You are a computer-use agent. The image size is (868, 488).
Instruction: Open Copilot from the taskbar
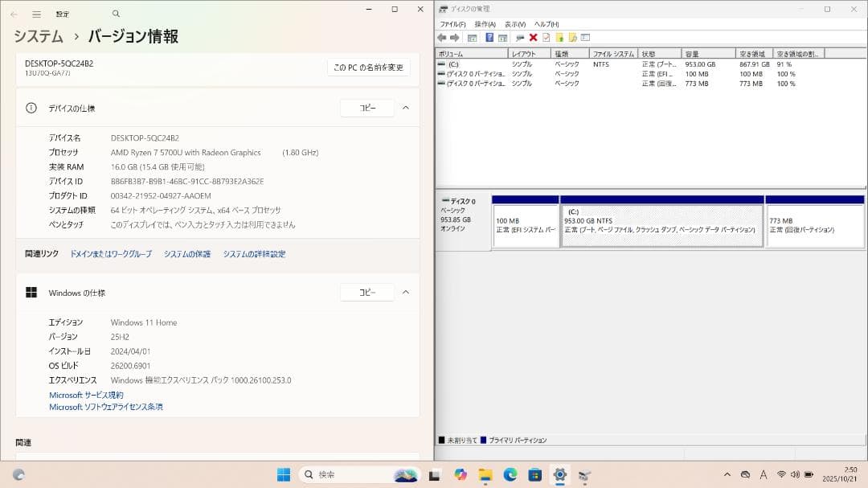pos(460,475)
